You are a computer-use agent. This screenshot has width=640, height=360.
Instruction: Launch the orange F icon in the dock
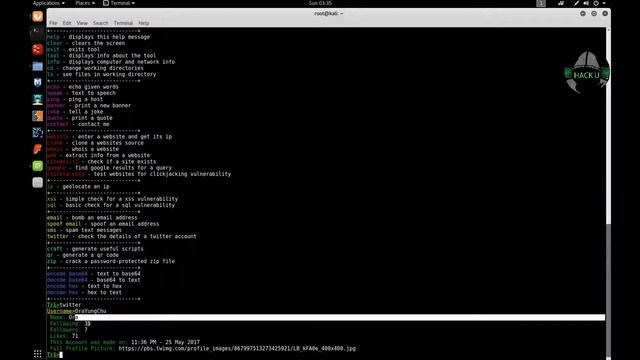pyautogui.click(x=38, y=149)
